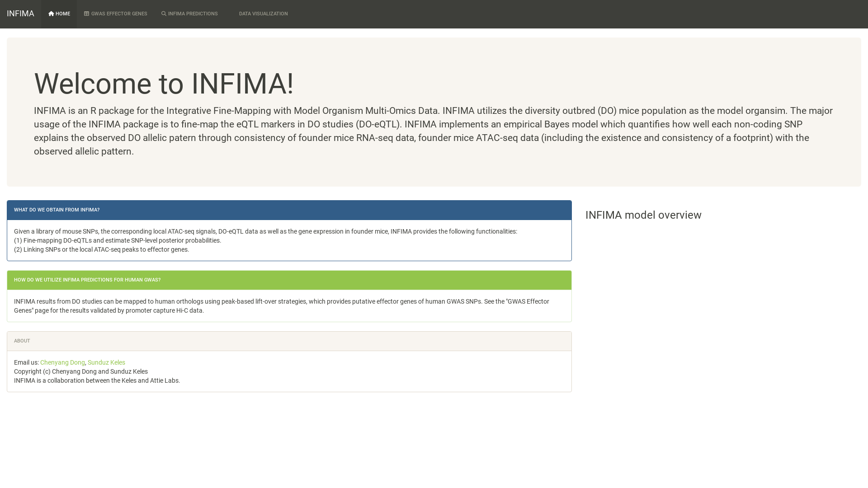
Task: Click the 'Copyright (c) Chenyang Dong' line
Action: click(x=81, y=371)
